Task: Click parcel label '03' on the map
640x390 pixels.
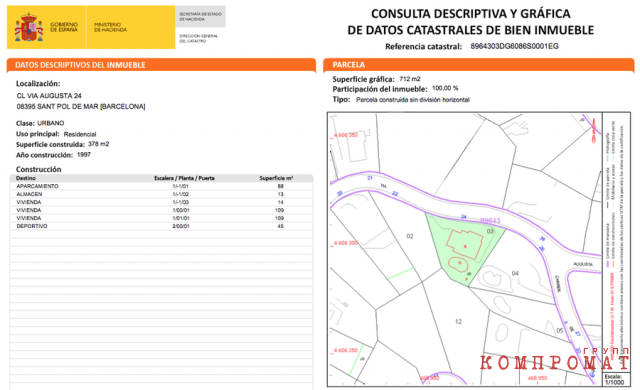Action: coord(490,231)
